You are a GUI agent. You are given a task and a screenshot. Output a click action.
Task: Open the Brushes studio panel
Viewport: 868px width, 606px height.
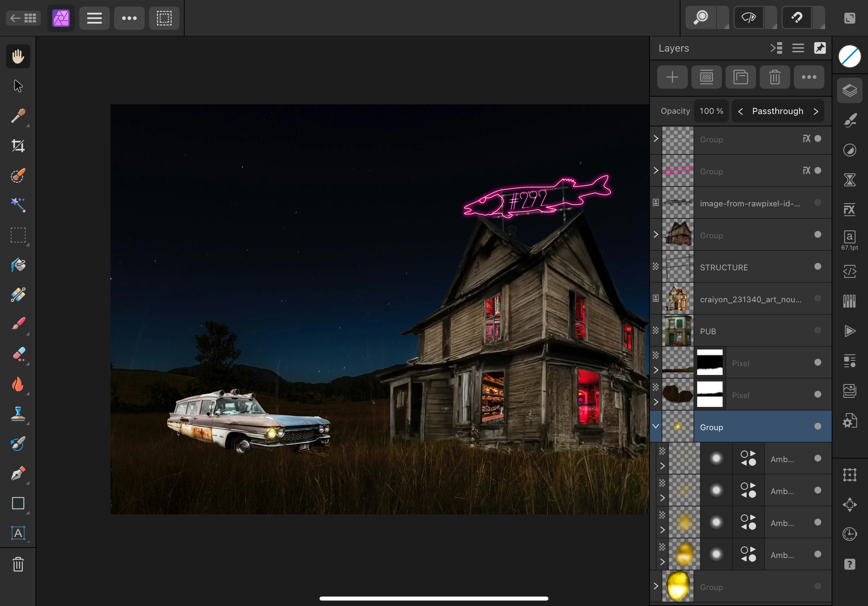(849, 121)
